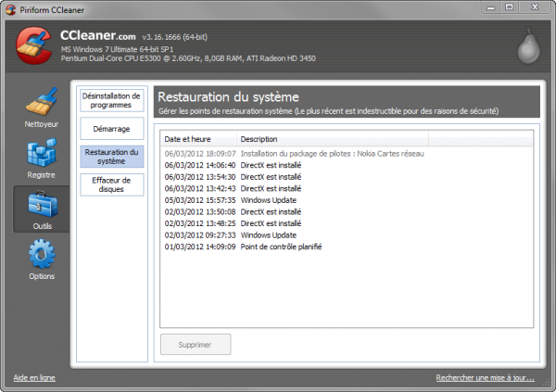Screen dimensions: 556x392
Task: Click the title bar CCleaner icon
Action: [x=10, y=10]
